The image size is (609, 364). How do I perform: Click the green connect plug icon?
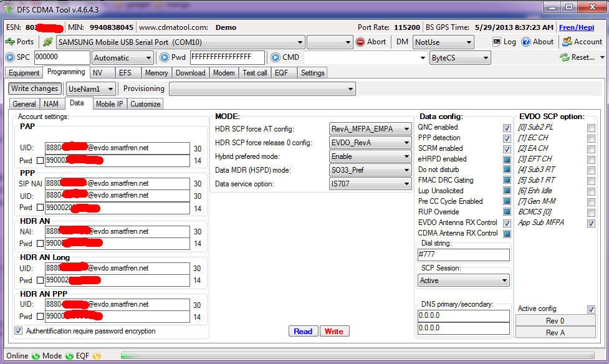tap(48, 42)
